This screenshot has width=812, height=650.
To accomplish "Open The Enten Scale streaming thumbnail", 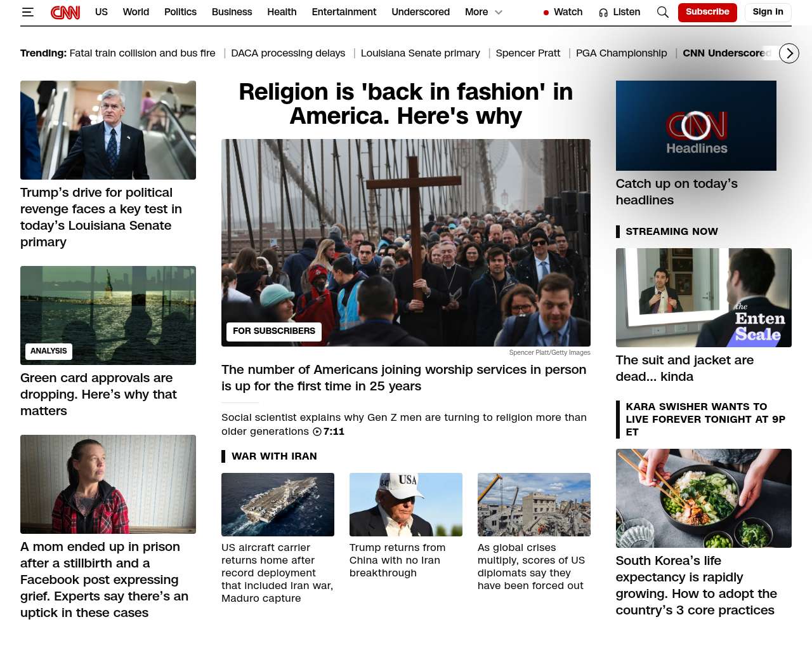I will (x=704, y=298).
